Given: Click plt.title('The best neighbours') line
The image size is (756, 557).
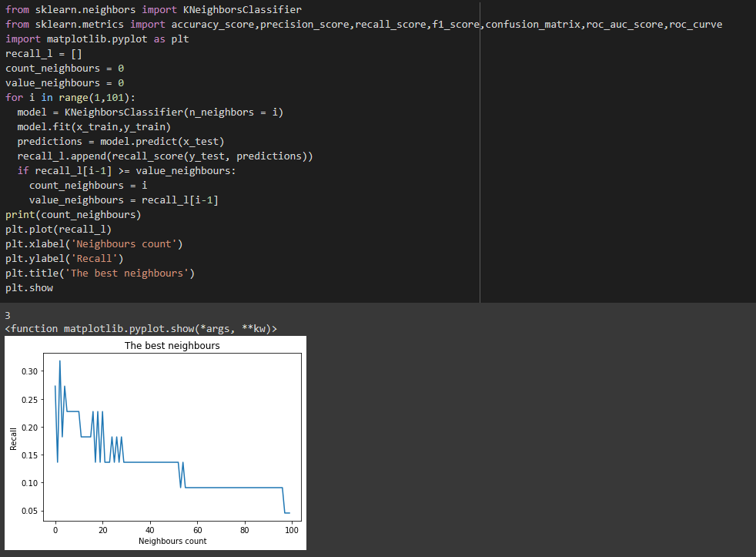Looking at the screenshot, I should (100, 273).
